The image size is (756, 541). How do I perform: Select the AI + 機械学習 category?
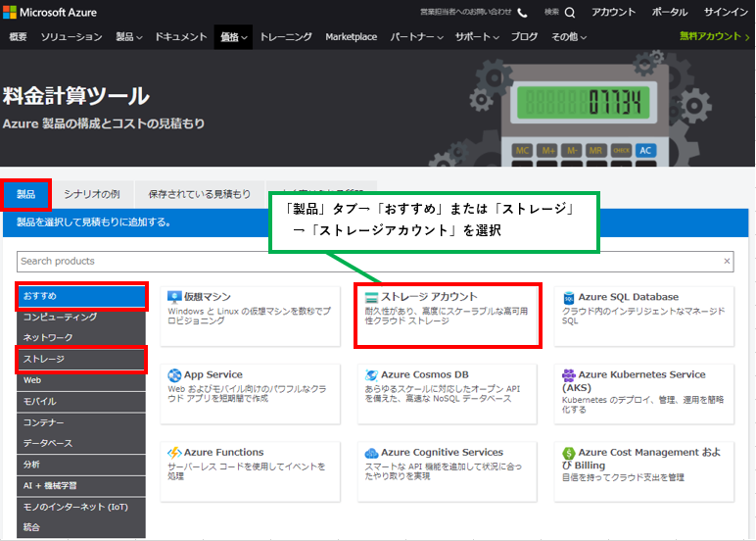click(81, 486)
